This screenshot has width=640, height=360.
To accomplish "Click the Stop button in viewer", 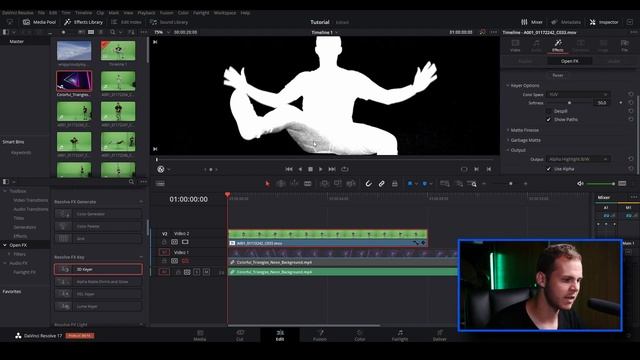I will pos(310,169).
